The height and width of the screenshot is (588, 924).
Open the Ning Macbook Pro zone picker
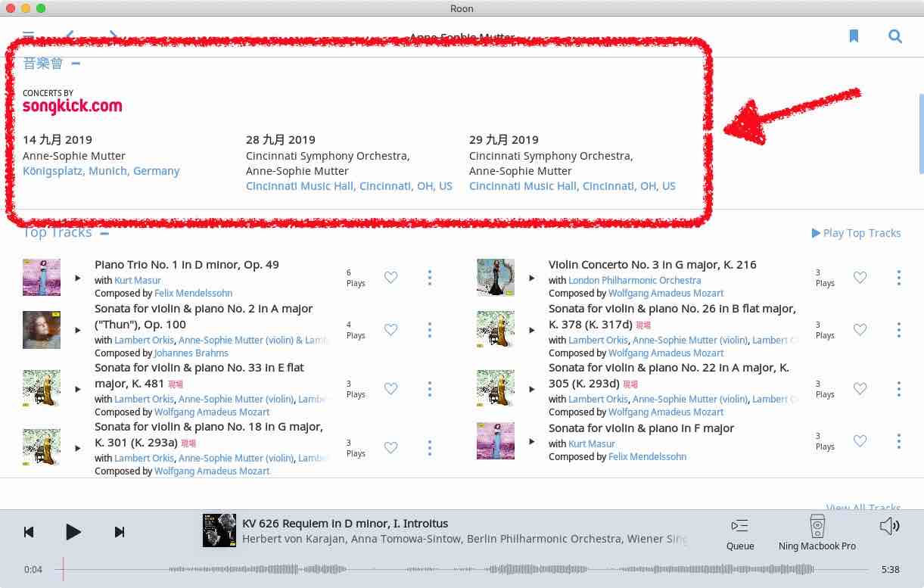817,533
